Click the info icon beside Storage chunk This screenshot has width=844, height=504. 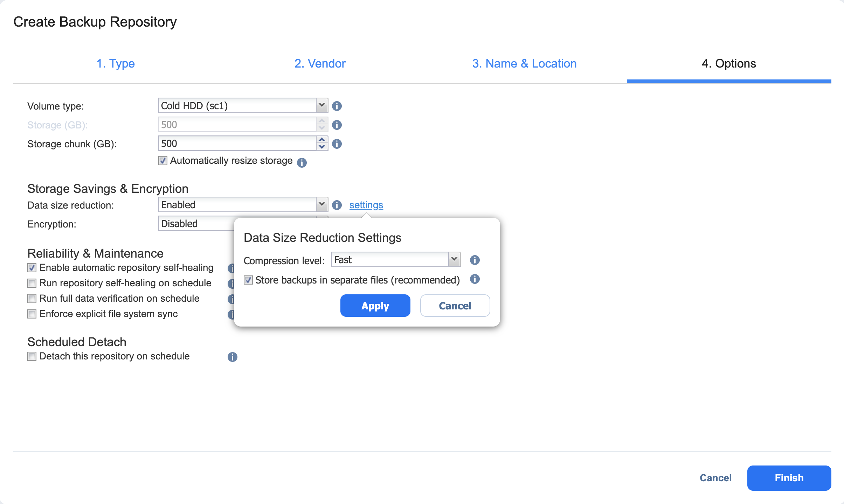(337, 144)
